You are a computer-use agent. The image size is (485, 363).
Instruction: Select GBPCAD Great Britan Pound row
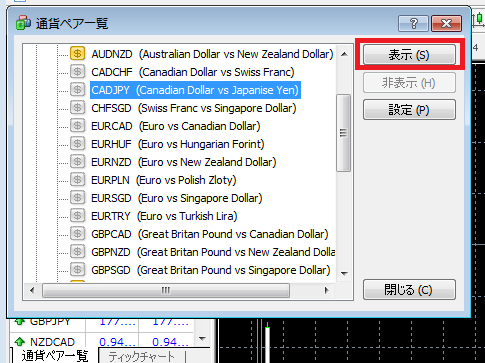(210, 234)
